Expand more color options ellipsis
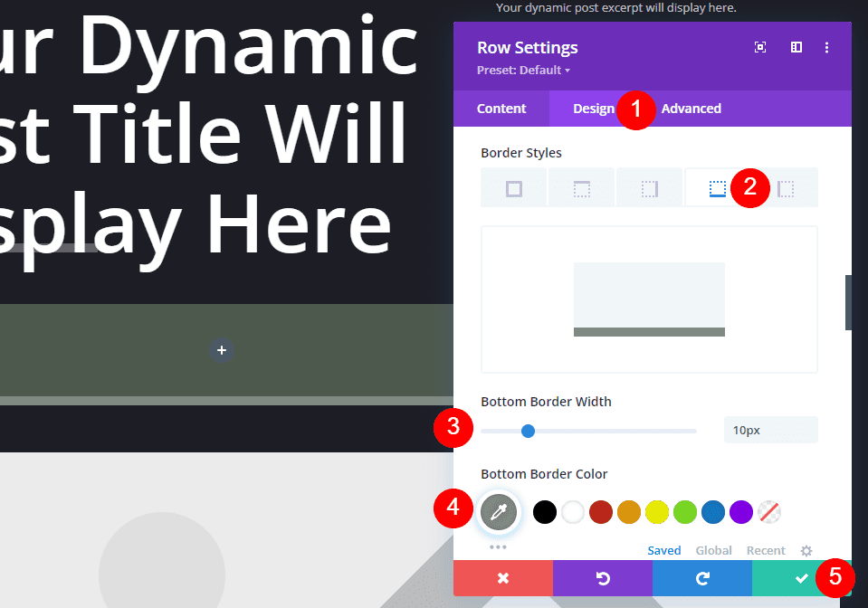 pos(498,547)
